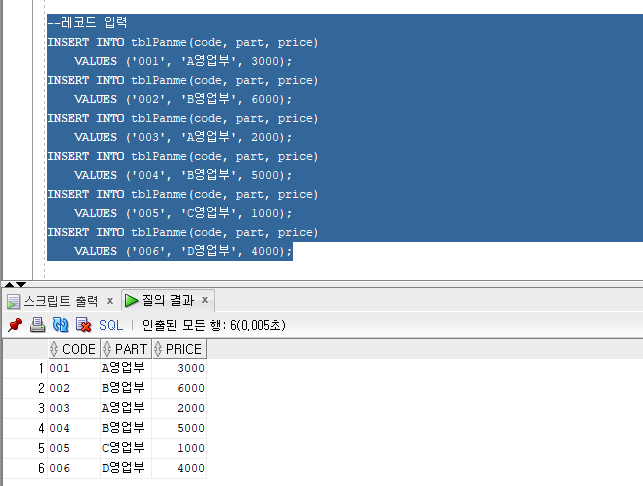Click VALUES line containing '003' in editor
The width and height of the screenshot is (643, 486).
[183, 137]
